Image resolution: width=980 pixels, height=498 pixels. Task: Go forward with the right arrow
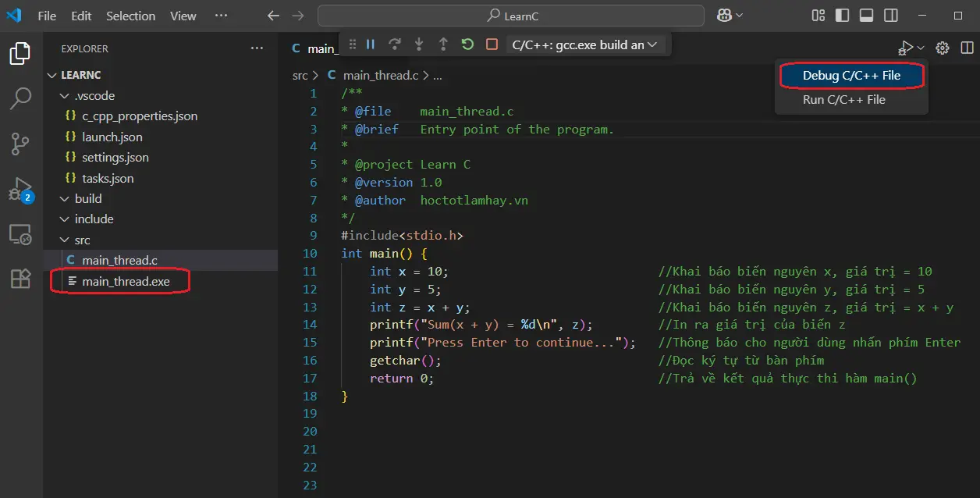coord(297,16)
